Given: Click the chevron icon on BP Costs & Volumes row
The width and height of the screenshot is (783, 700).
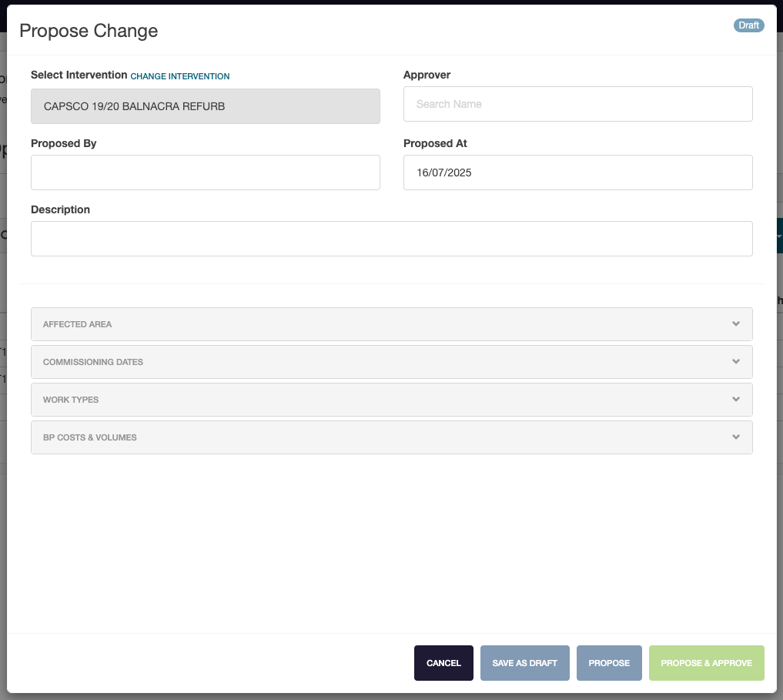Looking at the screenshot, I should click(736, 437).
